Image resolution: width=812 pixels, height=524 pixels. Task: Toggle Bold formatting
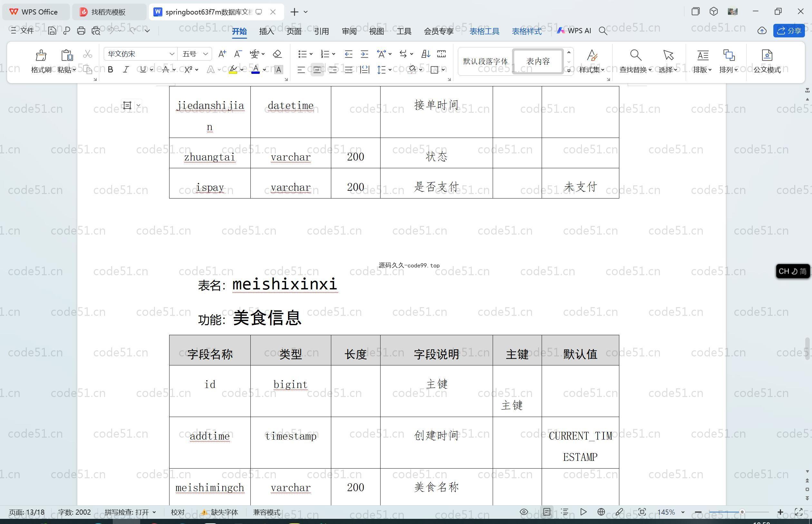pyautogui.click(x=110, y=69)
